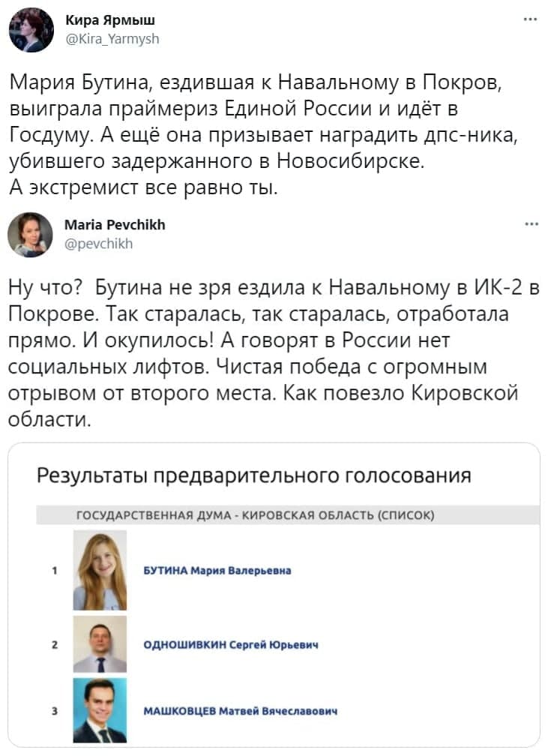Image resolution: width=548 pixels, height=756 pixels.
Task: Click МАШКОВЦЕВ Матвей Вячеславович name link
Action: pyautogui.click(x=241, y=711)
